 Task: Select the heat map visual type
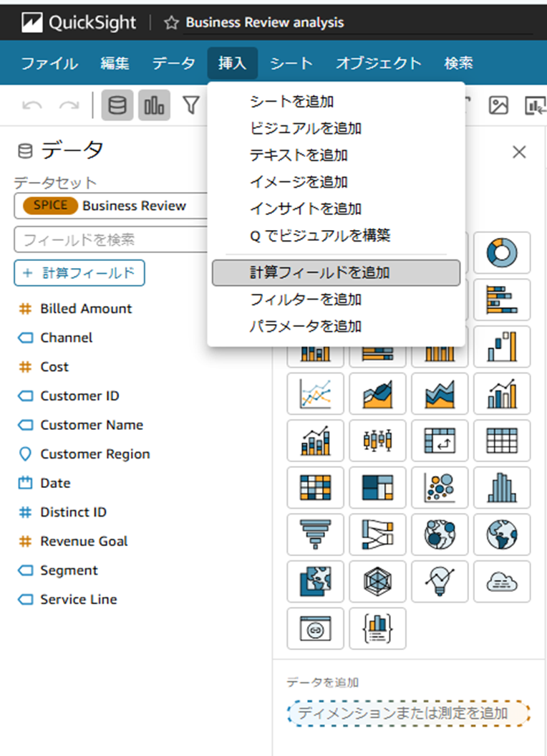click(315, 487)
